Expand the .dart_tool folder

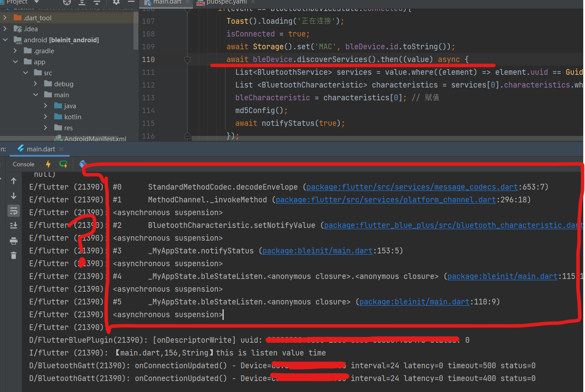6,18
